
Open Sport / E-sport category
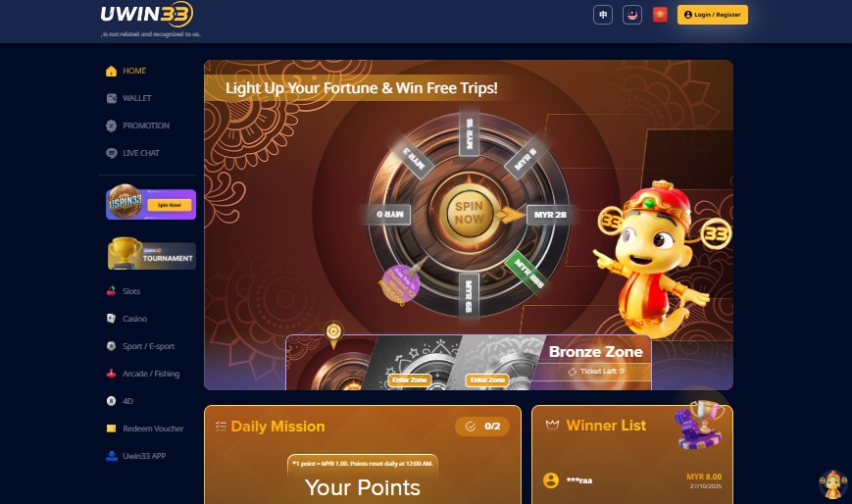(x=141, y=346)
